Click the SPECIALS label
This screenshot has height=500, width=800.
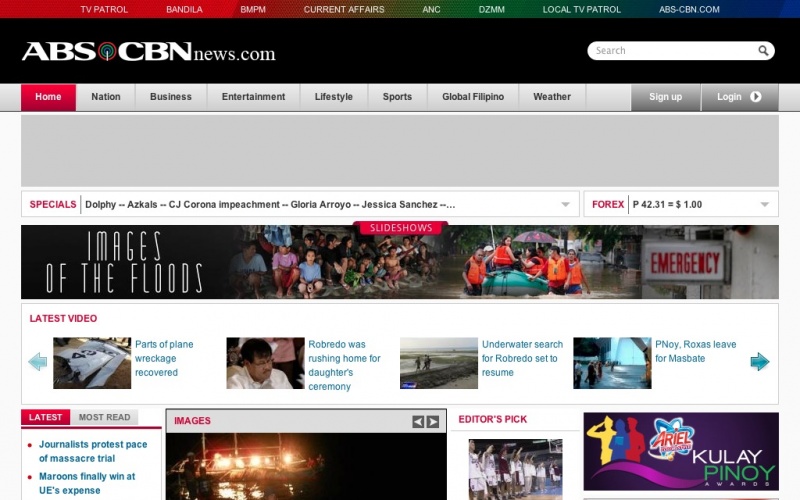click(53, 205)
